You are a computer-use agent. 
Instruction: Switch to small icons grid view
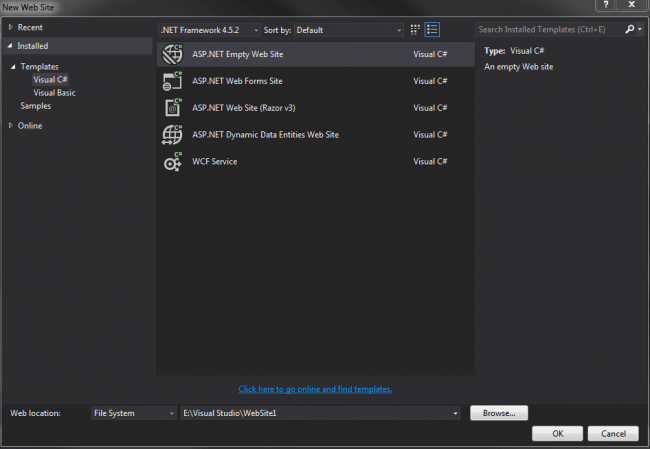click(x=415, y=29)
